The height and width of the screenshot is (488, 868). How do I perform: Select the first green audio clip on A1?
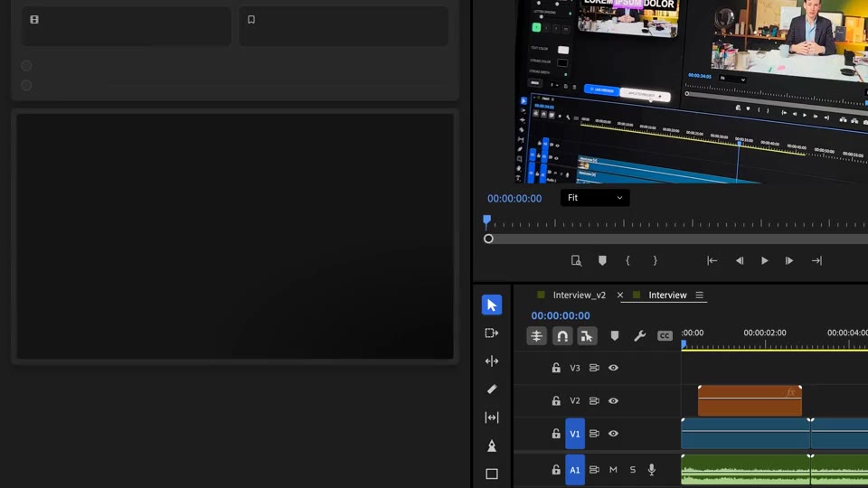coord(745,470)
